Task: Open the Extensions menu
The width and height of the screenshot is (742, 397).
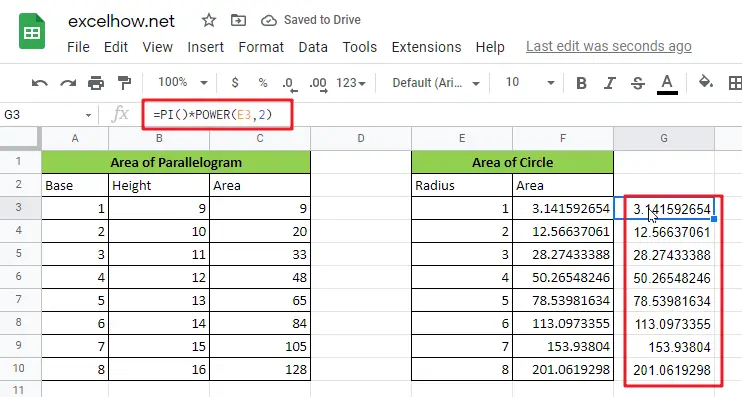Action: coord(426,47)
